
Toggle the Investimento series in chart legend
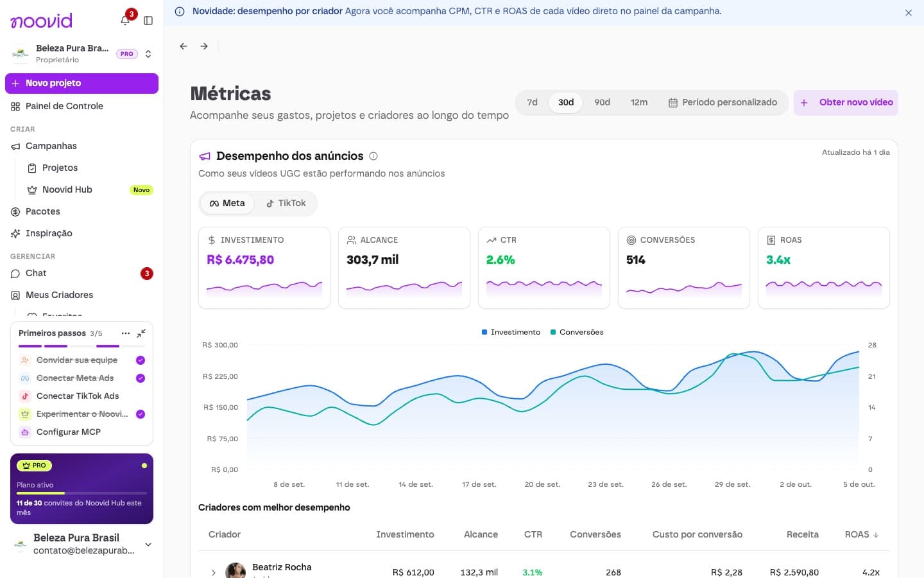click(511, 332)
